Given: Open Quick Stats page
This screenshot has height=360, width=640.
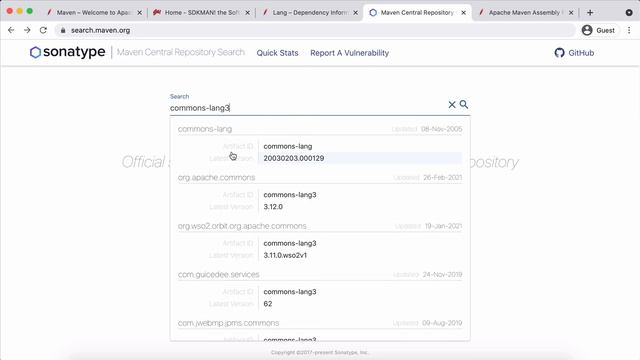Looking at the screenshot, I should click(x=278, y=53).
